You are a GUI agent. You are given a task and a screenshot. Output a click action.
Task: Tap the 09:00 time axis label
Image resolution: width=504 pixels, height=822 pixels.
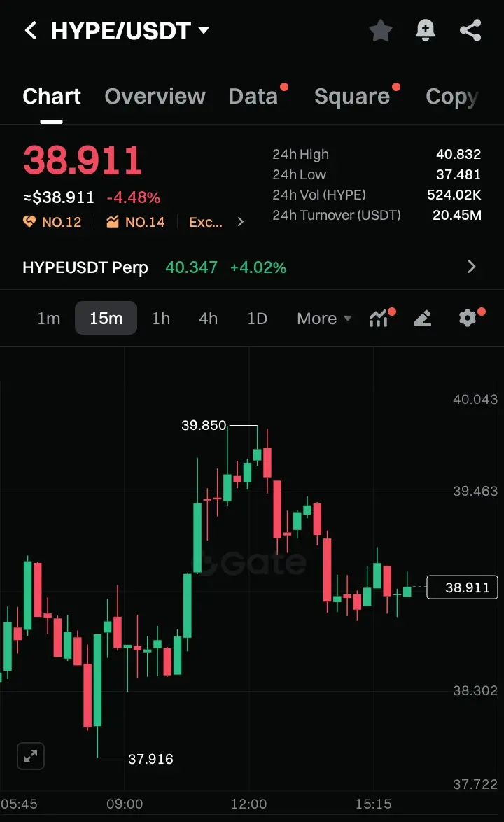tap(125, 804)
